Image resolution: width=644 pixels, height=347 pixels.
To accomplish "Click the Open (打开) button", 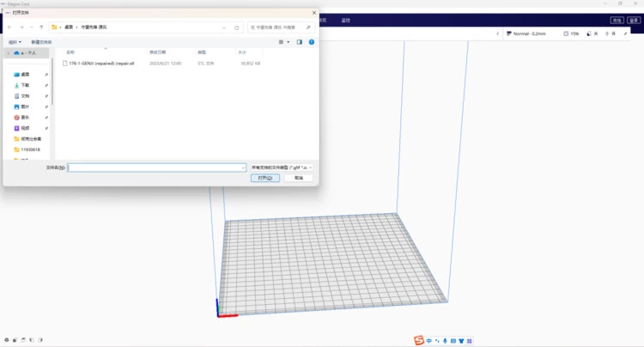I will click(x=264, y=178).
